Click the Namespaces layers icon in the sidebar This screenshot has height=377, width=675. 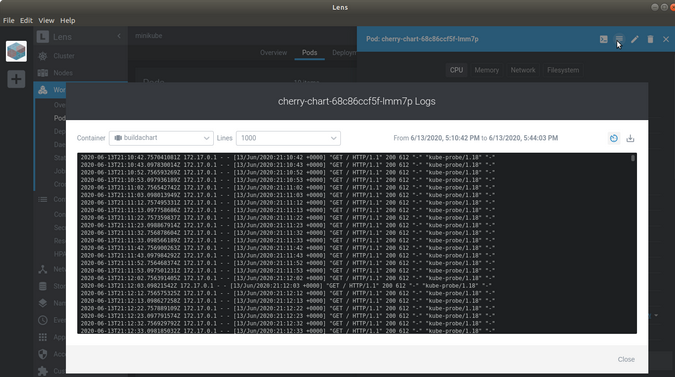point(43,303)
